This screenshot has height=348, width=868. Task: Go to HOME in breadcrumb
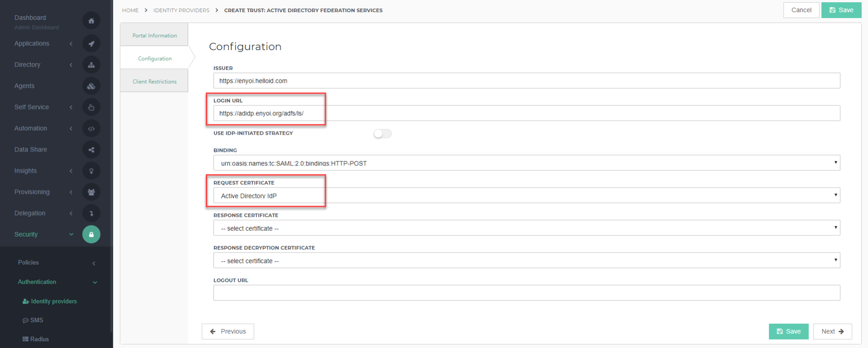click(x=130, y=10)
